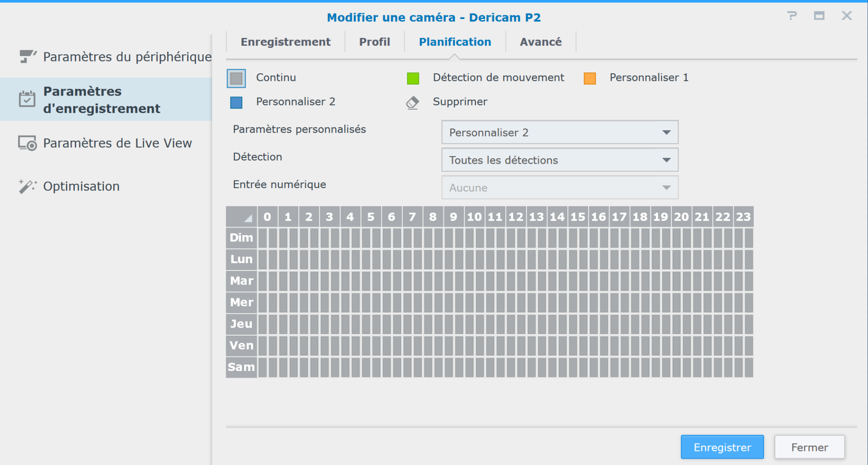Image resolution: width=868 pixels, height=465 pixels.
Task: Select the Jeu row header
Action: 241,324
